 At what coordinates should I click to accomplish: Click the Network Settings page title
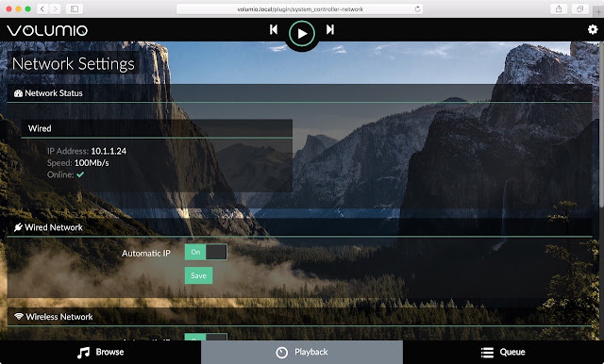pos(74,64)
